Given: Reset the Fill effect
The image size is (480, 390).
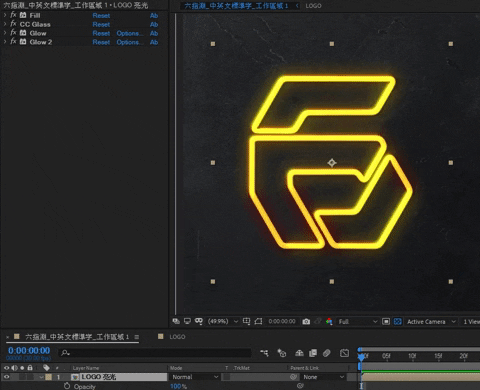Looking at the screenshot, I should coord(101,16).
